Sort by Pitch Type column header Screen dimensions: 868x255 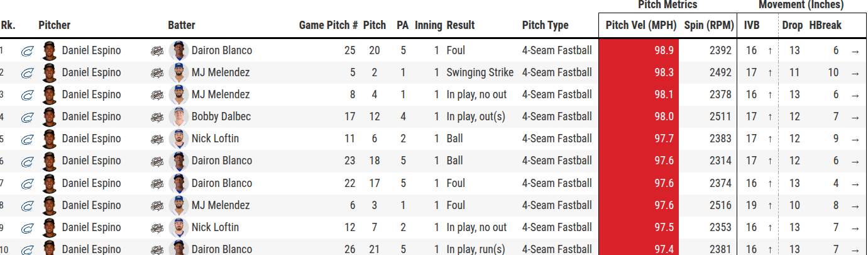coord(545,25)
